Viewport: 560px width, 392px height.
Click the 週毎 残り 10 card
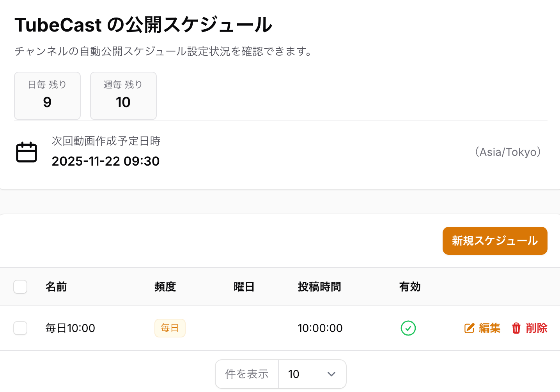[123, 96]
